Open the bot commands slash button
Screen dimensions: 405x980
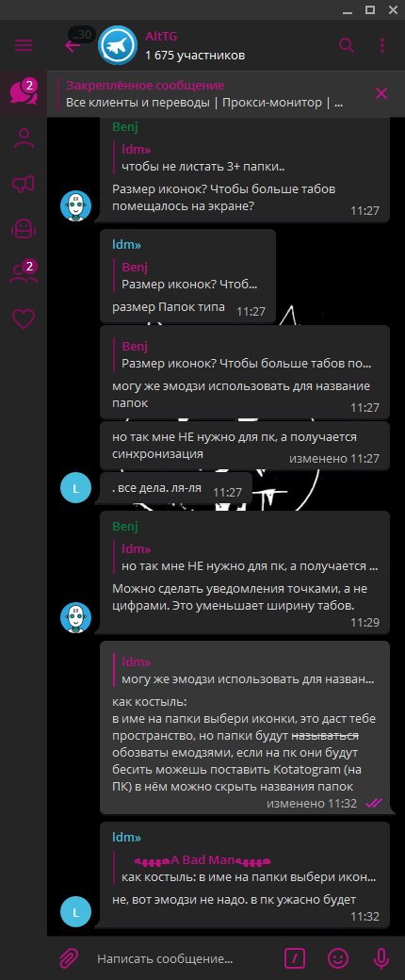pos(295,957)
